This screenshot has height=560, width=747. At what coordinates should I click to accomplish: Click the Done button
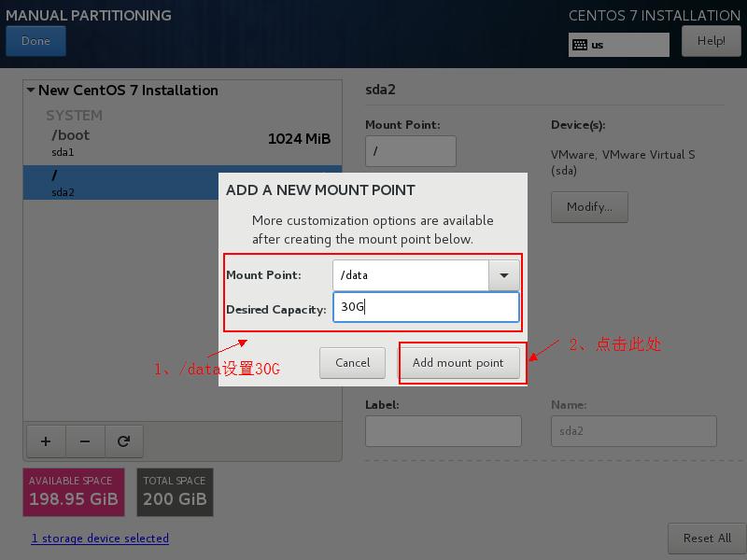[35, 41]
